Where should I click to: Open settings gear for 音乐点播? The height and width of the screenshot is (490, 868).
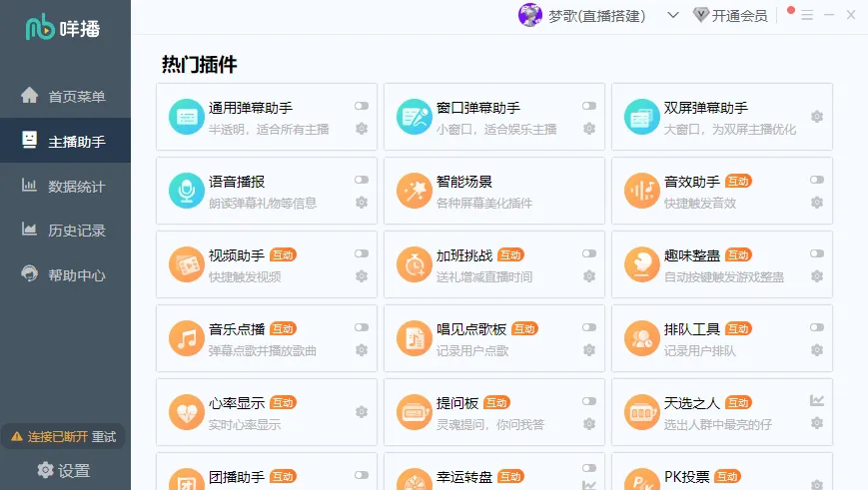[362, 350]
